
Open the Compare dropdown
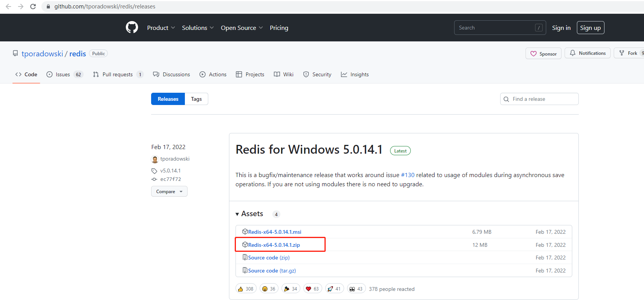pos(169,191)
